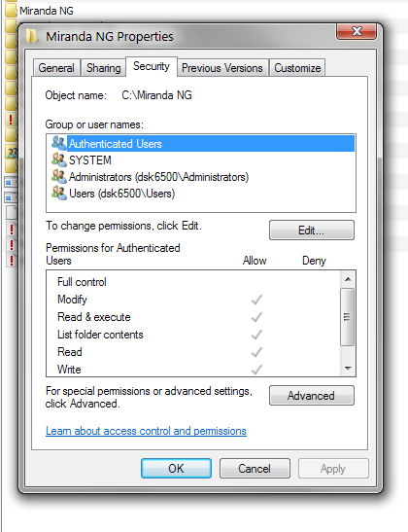
Task: Open the Sharing tab
Action: (x=104, y=68)
